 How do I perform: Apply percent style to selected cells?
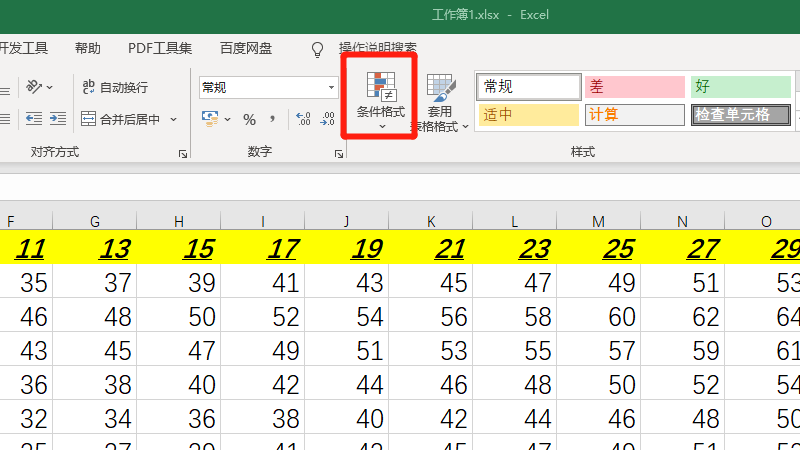click(249, 120)
